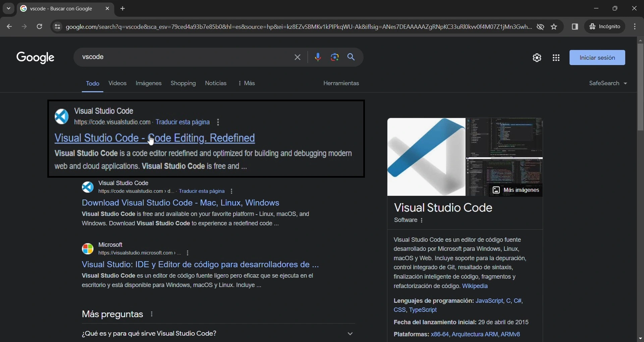Screen dimensions: 644x342
Task: Click the CSS language link
Action: [399, 310]
